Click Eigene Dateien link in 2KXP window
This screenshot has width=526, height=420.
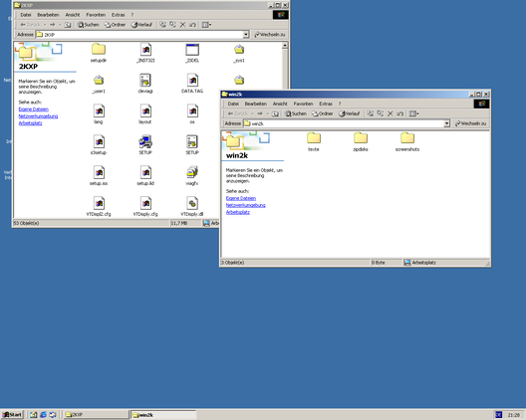[34, 109]
